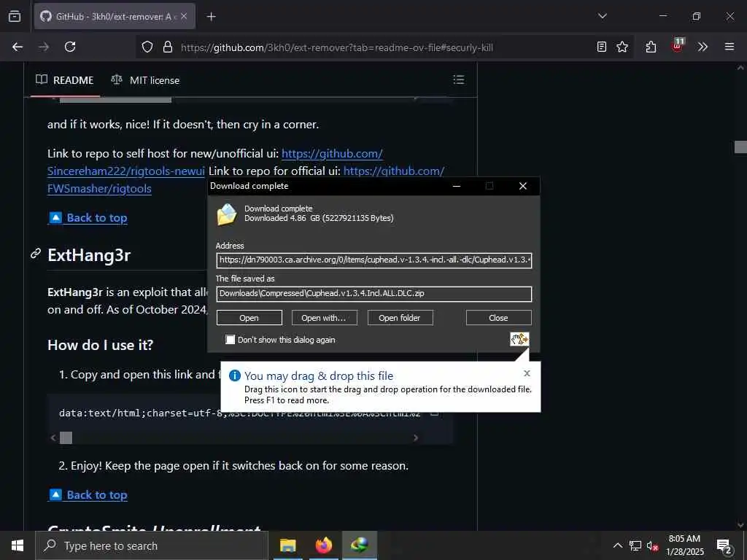Click the GitHub URL address field
The height and width of the screenshot is (560, 747).
pyautogui.click(x=337, y=47)
